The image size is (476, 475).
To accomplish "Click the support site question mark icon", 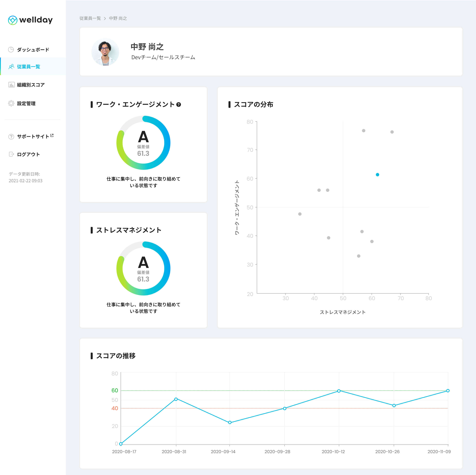I will (x=11, y=137).
